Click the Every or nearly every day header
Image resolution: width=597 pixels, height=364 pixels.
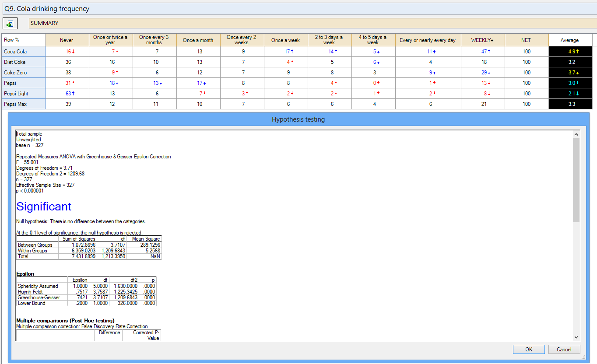pyautogui.click(x=428, y=40)
